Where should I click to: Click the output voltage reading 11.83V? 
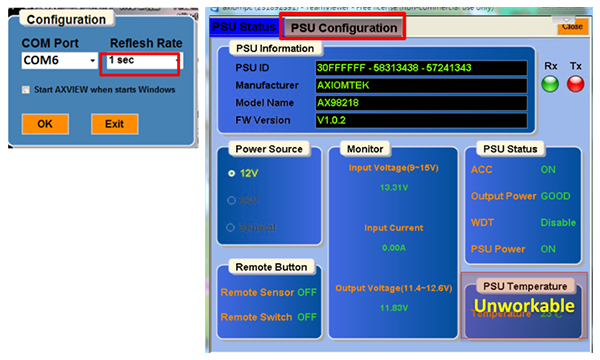(394, 308)
